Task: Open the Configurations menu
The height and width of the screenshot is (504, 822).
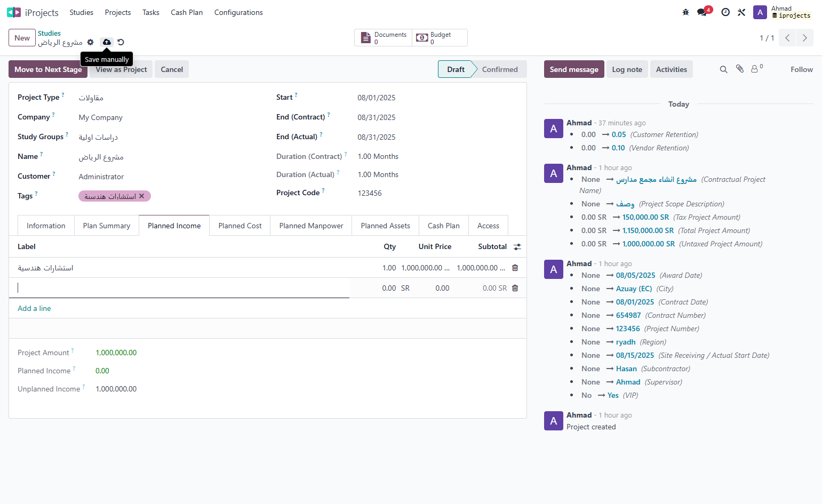Action: pos(238,12)
